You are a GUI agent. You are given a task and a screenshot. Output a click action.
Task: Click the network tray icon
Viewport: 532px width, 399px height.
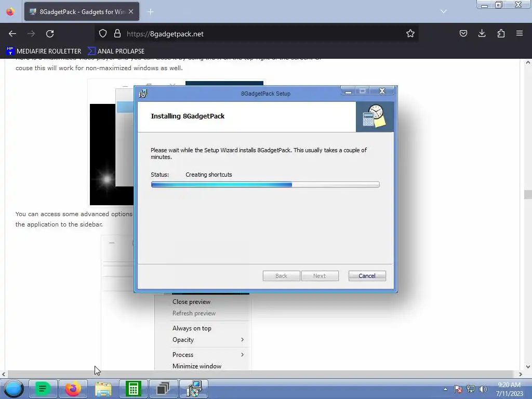point(471,389)
